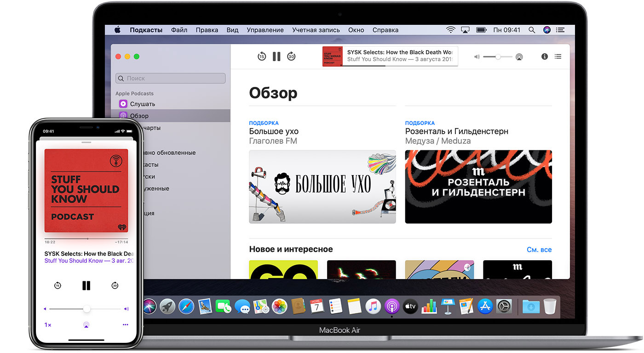Viewport: 644px width, 353px height.
Task: Click the now-playing progress bar in Mac toolbar
Action: tap(400, 65)
